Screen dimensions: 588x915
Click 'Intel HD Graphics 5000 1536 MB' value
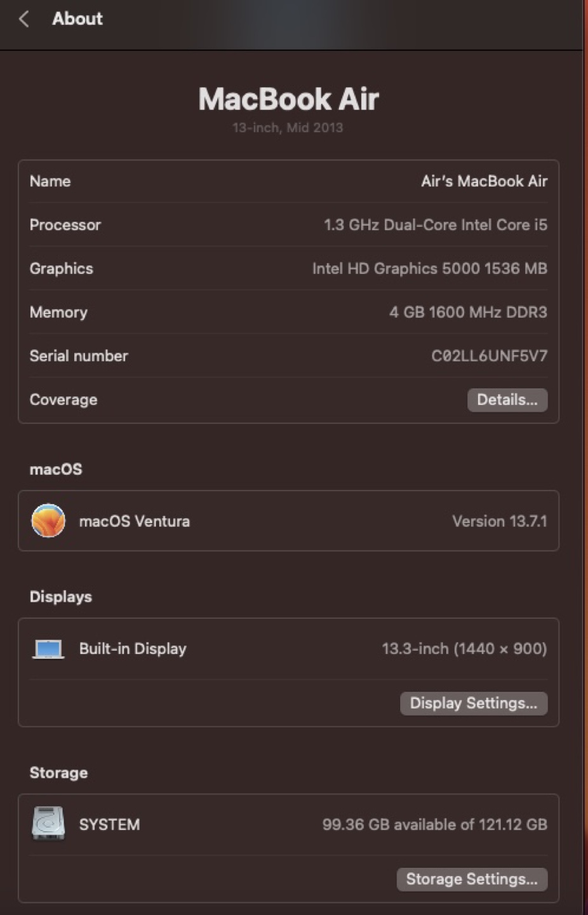pos(430,269)
